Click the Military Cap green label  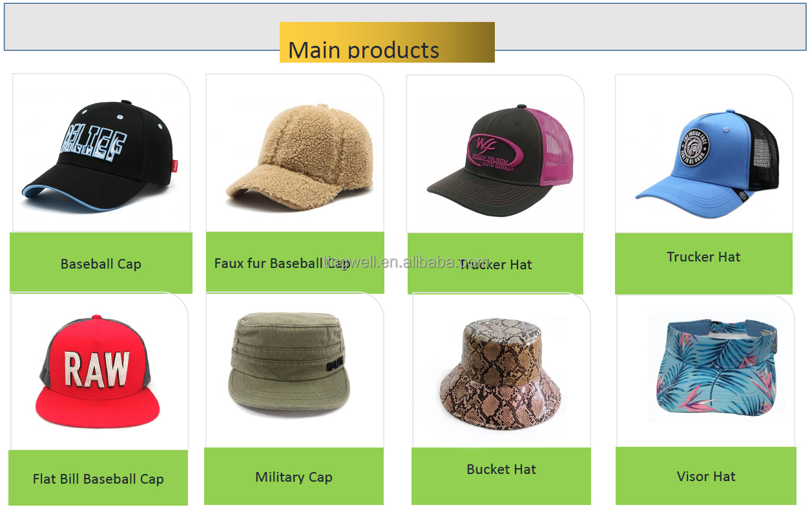(294, 477)
